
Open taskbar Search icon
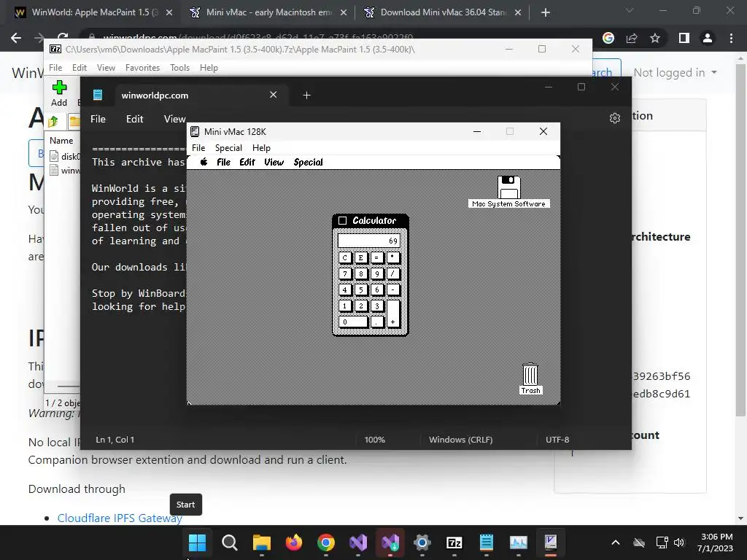click(x=229, y=542)
